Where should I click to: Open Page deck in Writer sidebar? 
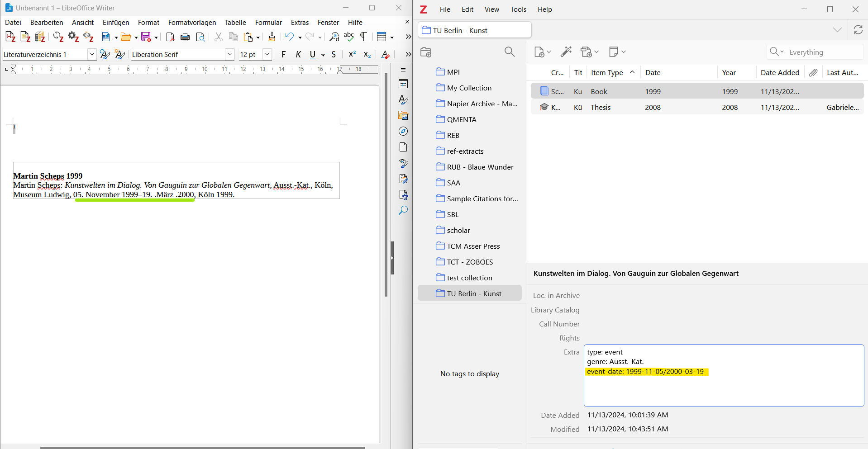pyautogui.click(x=403, y=147)
